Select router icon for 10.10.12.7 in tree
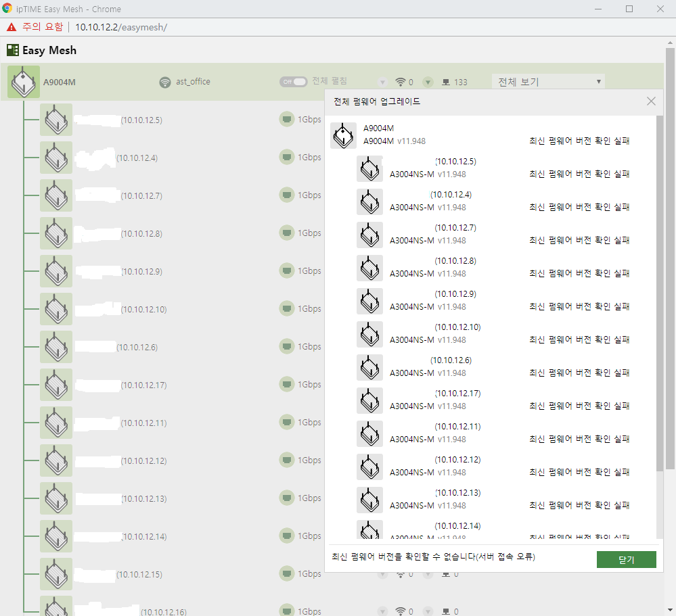This screenshot has height=616, width=676. [x=56, y=195]
